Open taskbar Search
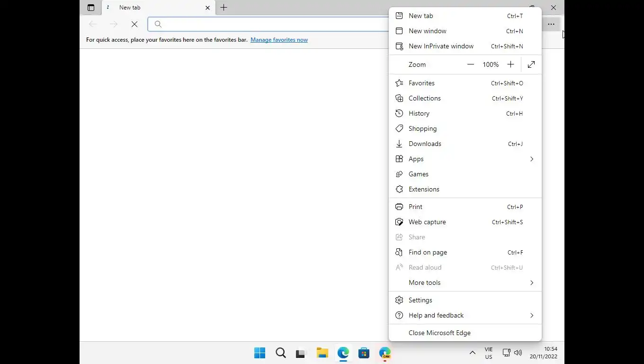Screen dimensions: 644x364 pyautogui.click(x=281, y=353)
